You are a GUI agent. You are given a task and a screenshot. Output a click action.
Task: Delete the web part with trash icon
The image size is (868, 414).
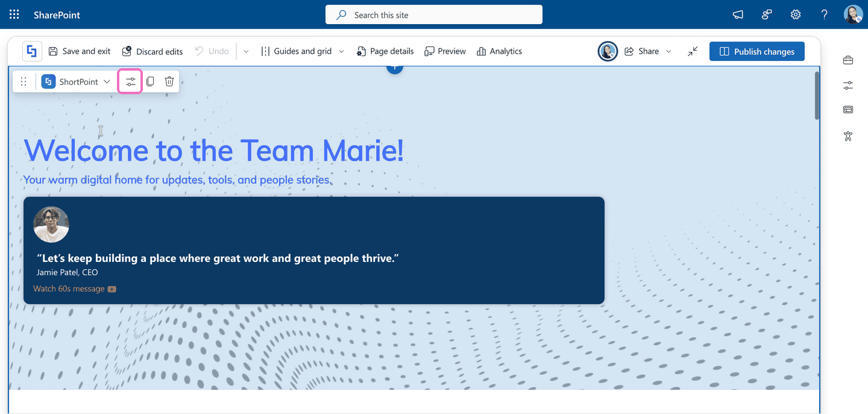(x=169, y=81)
